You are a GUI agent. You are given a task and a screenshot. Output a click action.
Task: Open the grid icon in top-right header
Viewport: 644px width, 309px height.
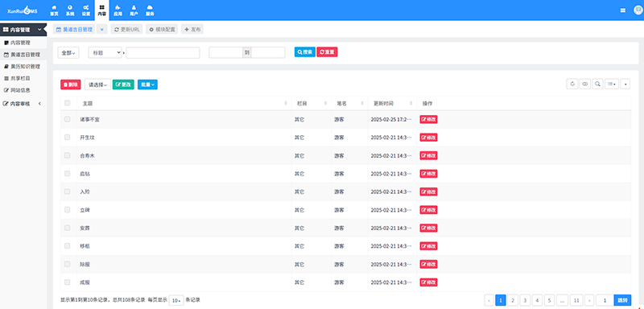point(622,10)
